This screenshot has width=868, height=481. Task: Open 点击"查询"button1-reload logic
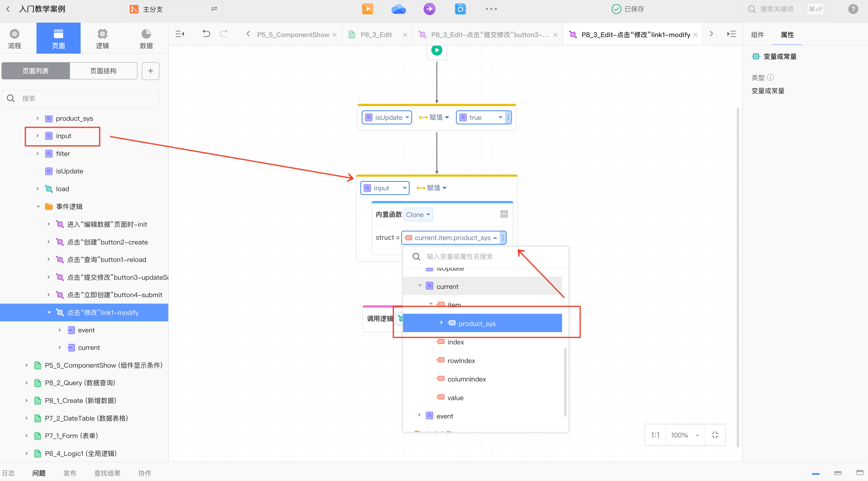point(106,260)
